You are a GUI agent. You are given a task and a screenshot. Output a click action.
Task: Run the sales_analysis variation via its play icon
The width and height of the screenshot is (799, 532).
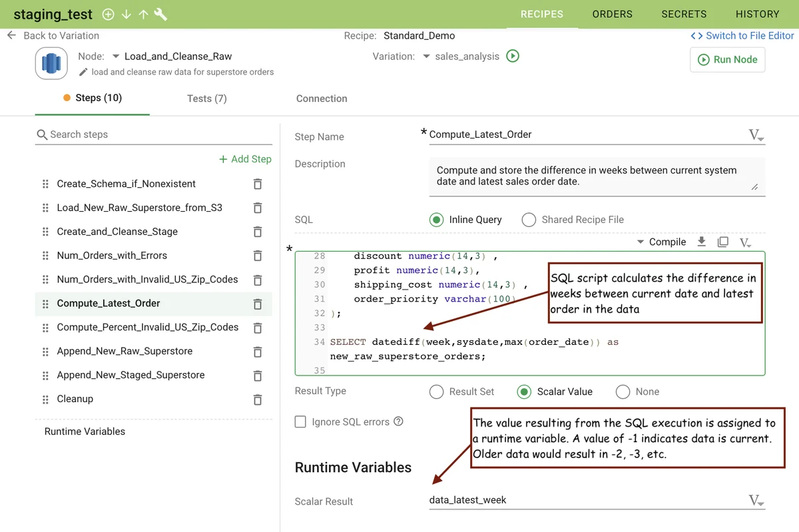[513, 57]
